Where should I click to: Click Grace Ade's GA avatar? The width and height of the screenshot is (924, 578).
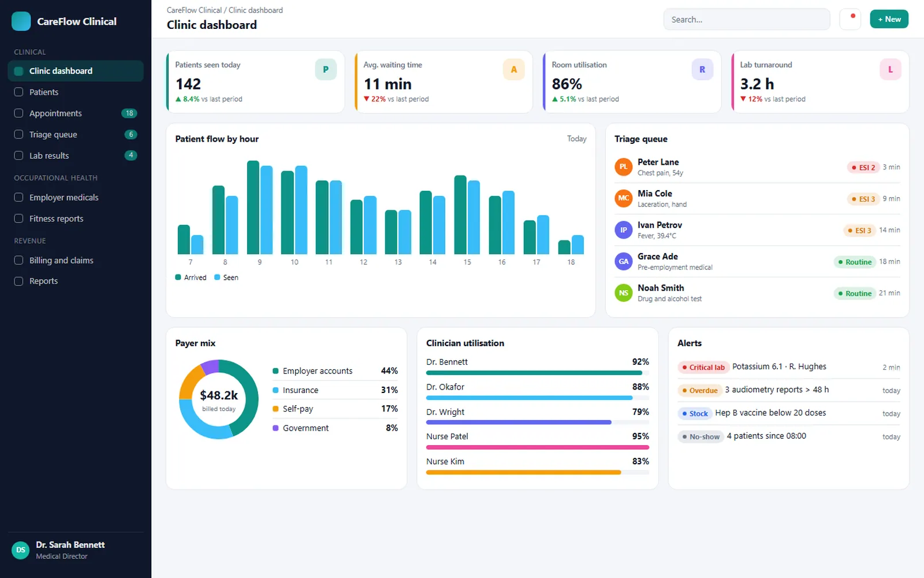click(x=624, y=261)
